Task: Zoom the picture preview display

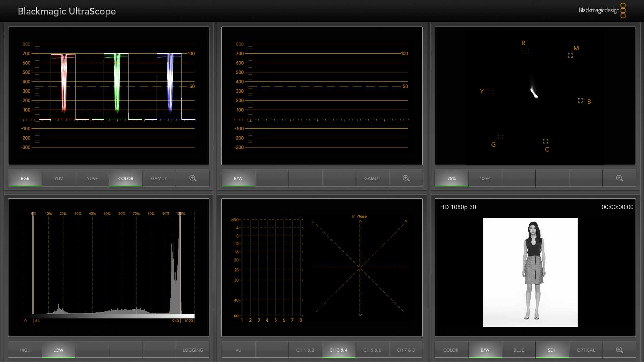Action: click(620, 350)
